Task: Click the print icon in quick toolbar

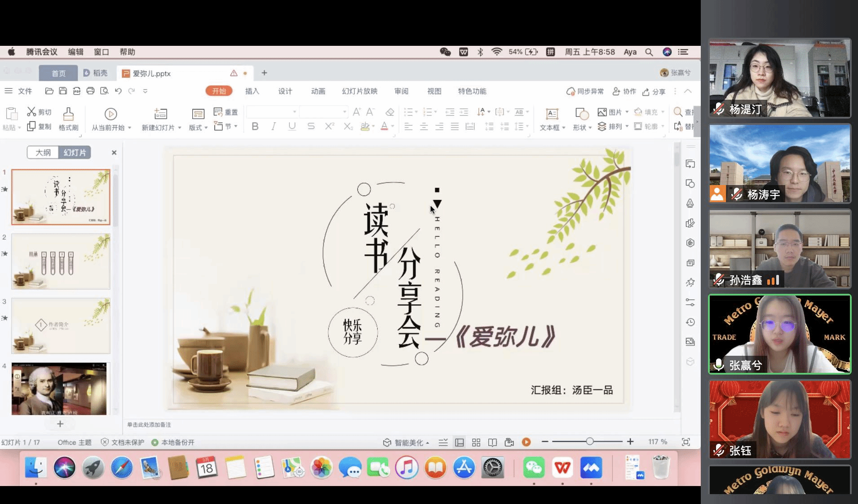Action: click(x=90, y=91)
